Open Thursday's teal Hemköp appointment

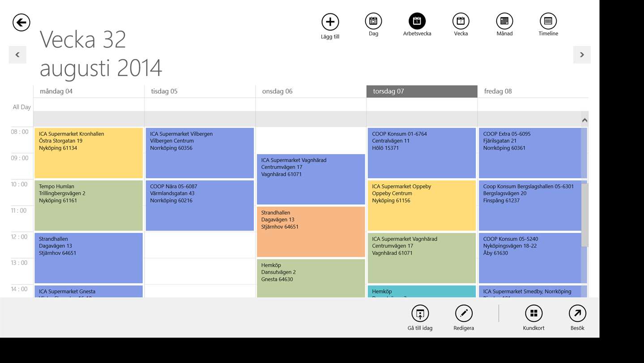422,291
